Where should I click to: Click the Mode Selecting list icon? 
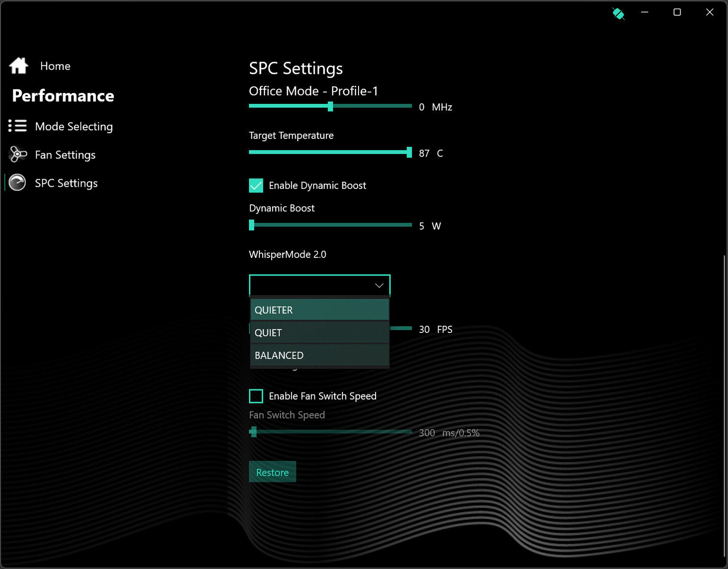18,126
